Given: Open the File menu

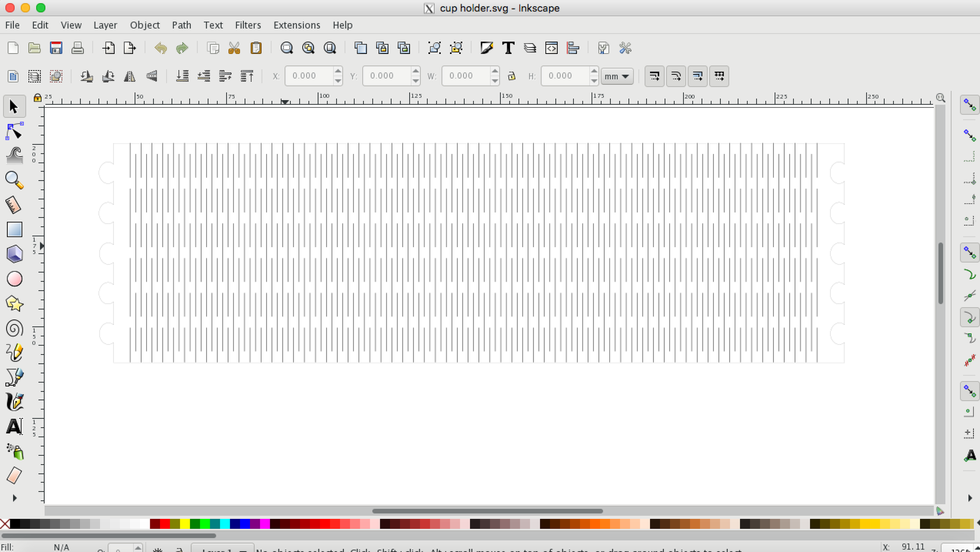Looking at the screenshot, I should [12, 25].
